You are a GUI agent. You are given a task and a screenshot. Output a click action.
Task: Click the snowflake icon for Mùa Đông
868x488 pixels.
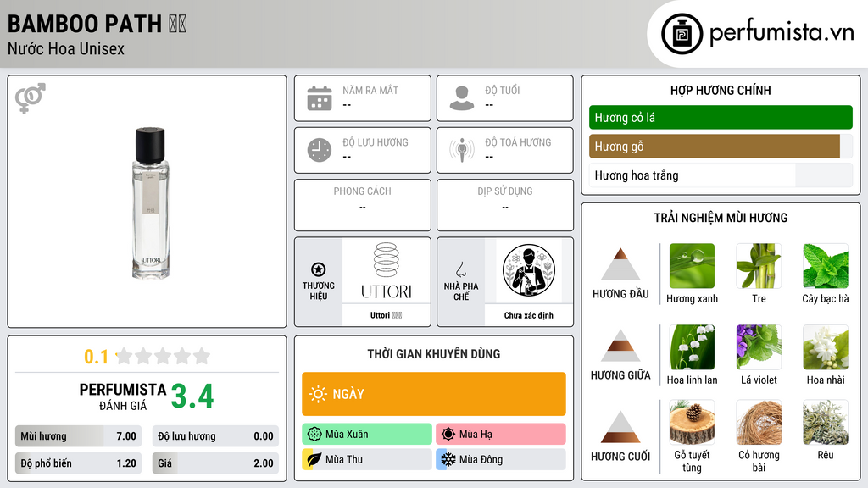(x=448, y=459)
